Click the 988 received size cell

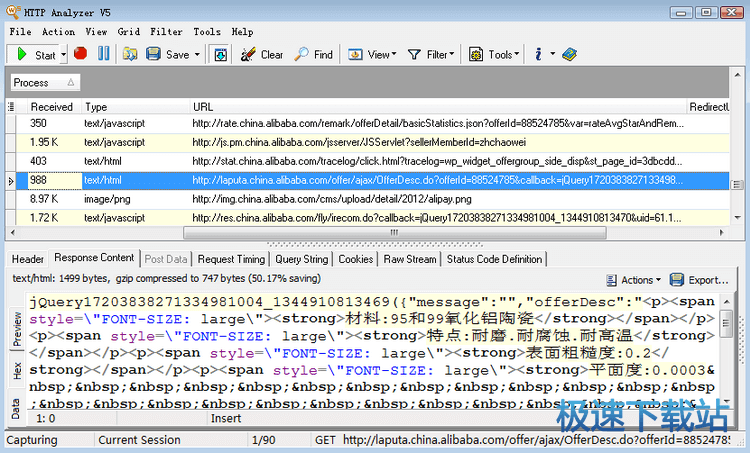(x=55, y=180)
